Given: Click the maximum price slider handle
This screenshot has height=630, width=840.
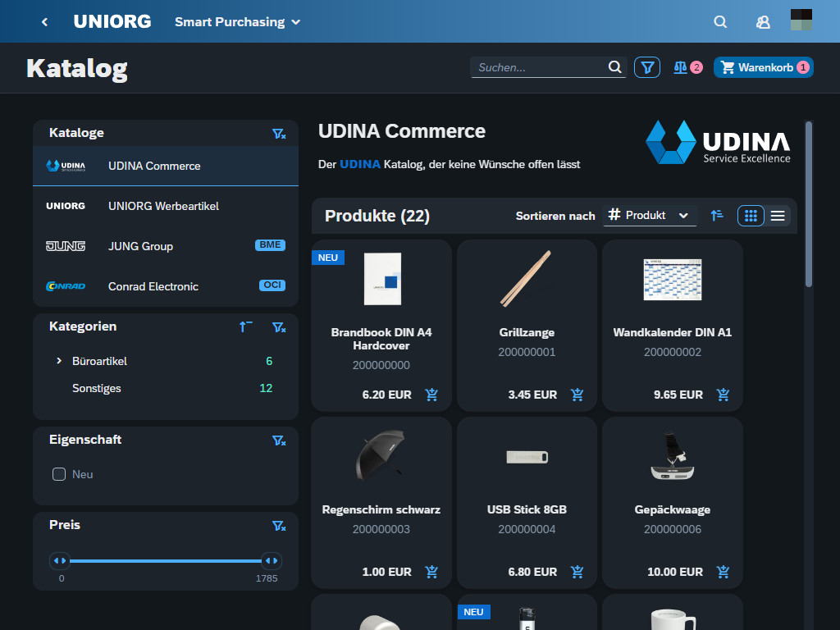Looking at the screenshot, I should coord(272,561).
